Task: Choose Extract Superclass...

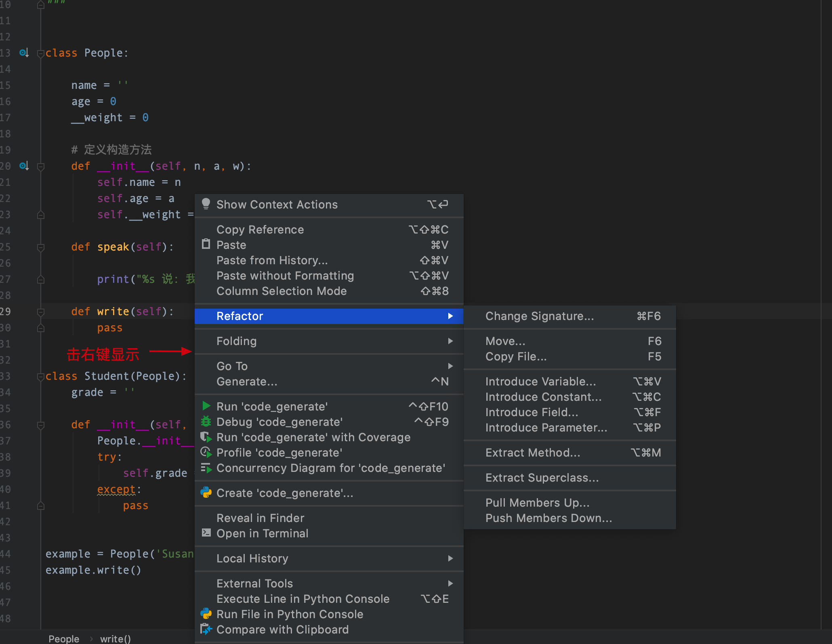Action: pyautogui.click(x=569, y=478)
